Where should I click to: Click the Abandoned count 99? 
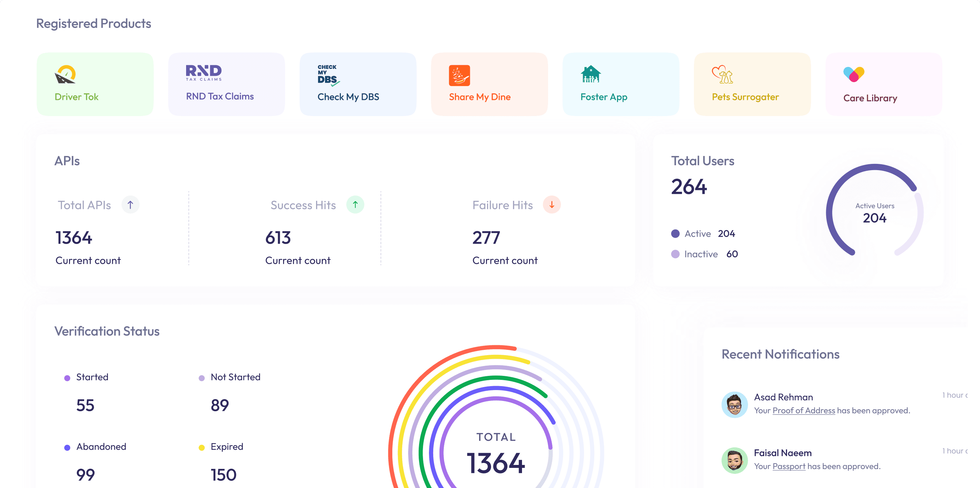coord(85,475)
